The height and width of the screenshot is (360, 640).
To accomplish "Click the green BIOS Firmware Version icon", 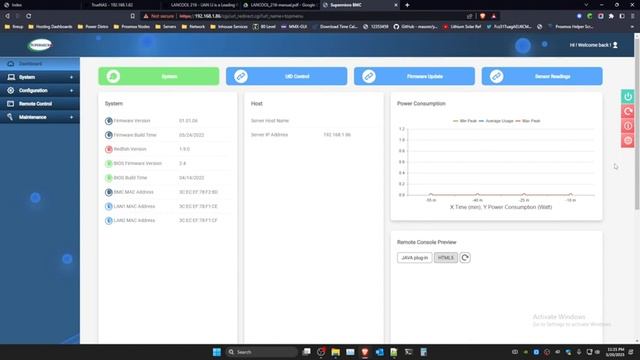I will [109, 164].
